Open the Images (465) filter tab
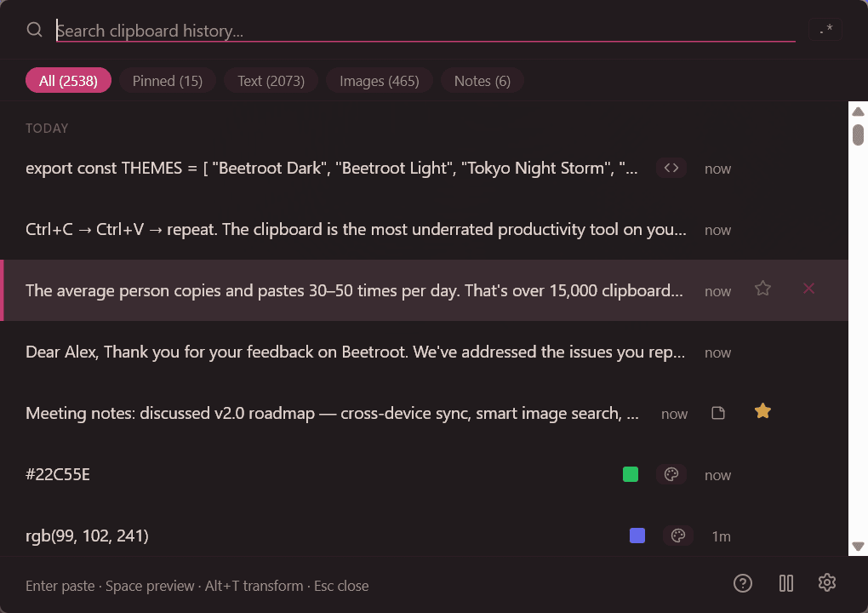Viewport: 868px width, 613px height. coord(379,80)
